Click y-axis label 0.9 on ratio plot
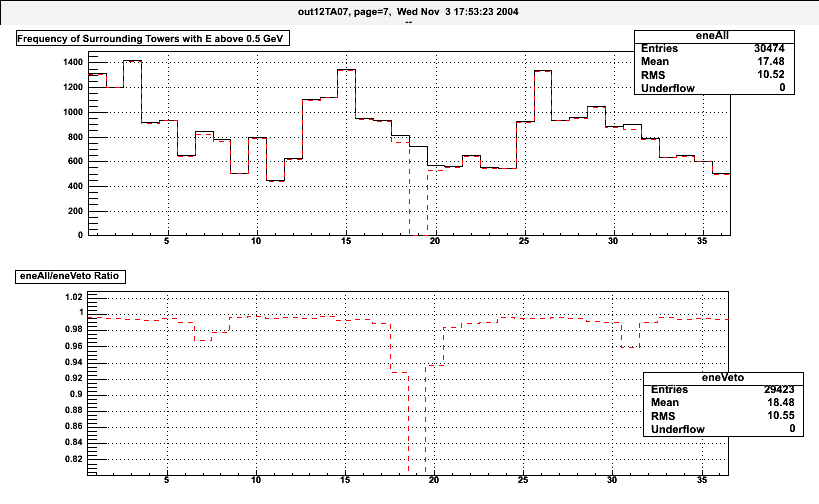Viewport: 819px width, 504px height. click(76, 394)
